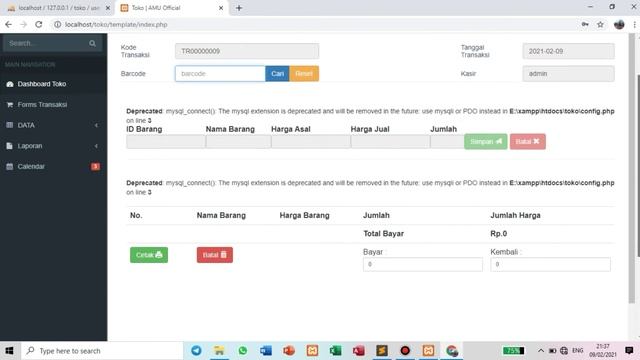Screen dimensions: 640x360
Task: Click the Jumlah input box
Action: coord(447,142)
